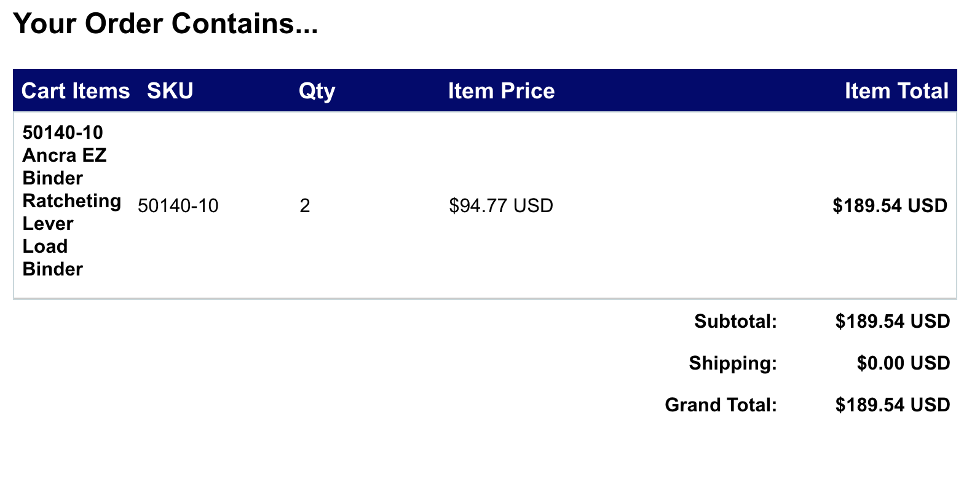The width and height of the screenshot is (980, 503).
Task: Select the SKU column header
Action: (170, 91)
